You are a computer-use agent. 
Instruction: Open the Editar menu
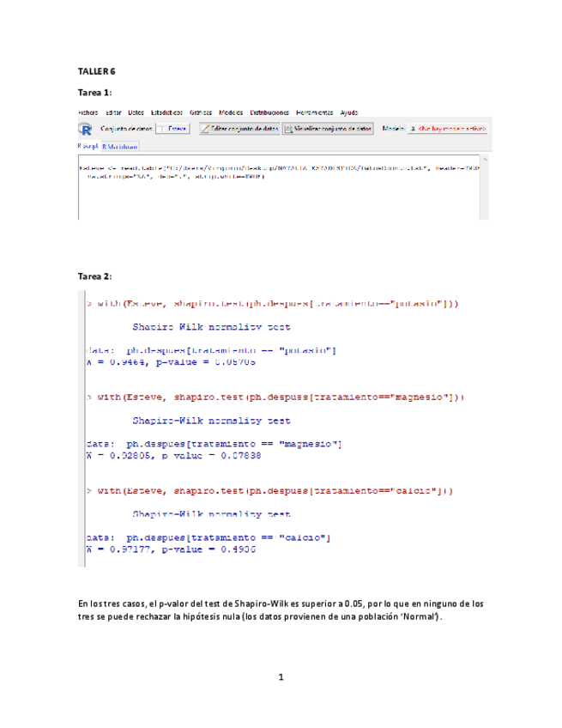[x=112, y=112]
